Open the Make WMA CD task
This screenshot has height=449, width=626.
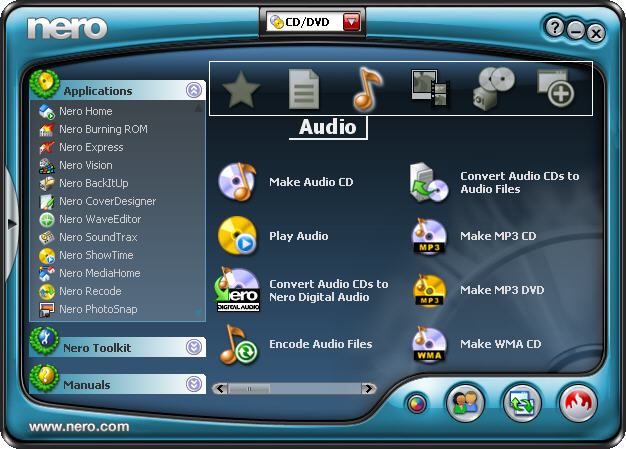500,344
